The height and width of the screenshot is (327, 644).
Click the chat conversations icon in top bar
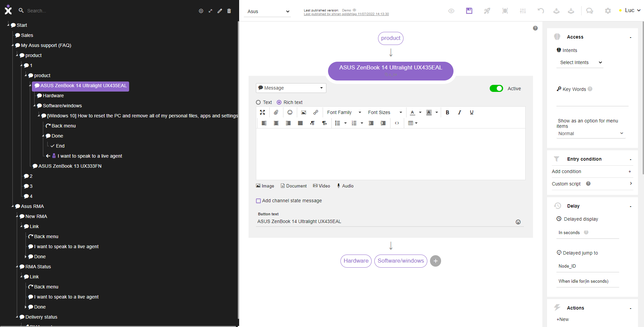(589, 11)
